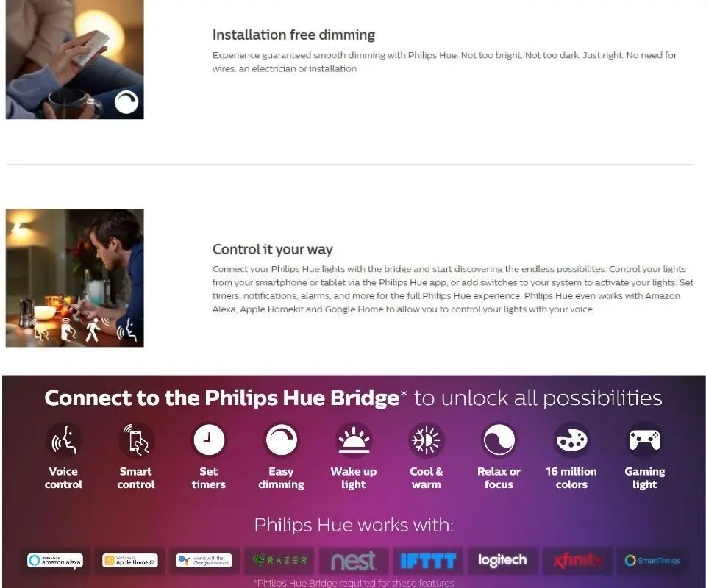
Task: Click the xfinity logo
Action: coord(577,561)
